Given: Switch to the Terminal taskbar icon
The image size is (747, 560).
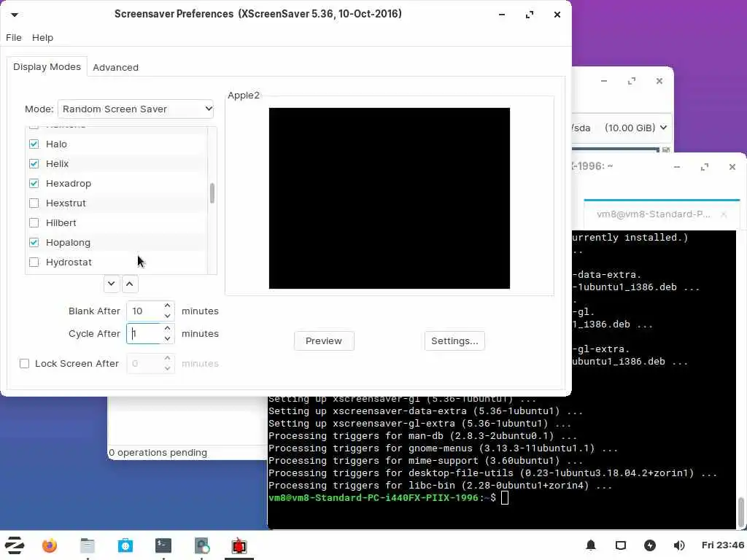Looking at the screenshot, I should click(x=163, y=545).
